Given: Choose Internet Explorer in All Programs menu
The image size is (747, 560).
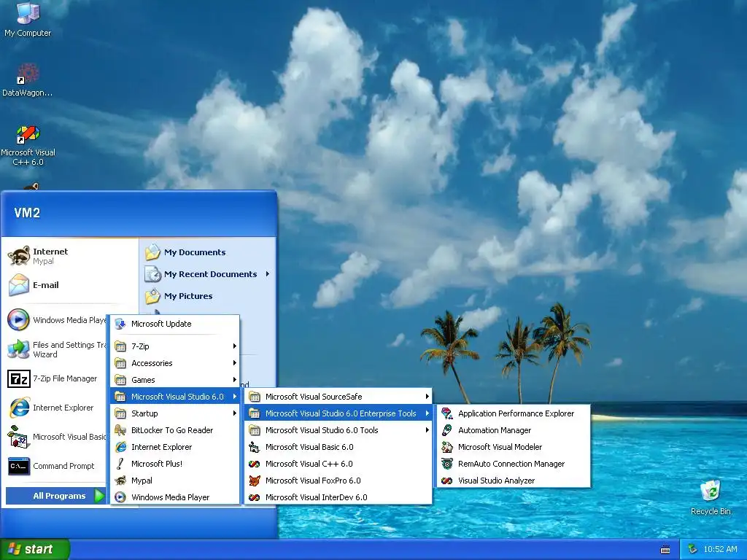Looking at the screenshot, I should click(x=175, y=447).
